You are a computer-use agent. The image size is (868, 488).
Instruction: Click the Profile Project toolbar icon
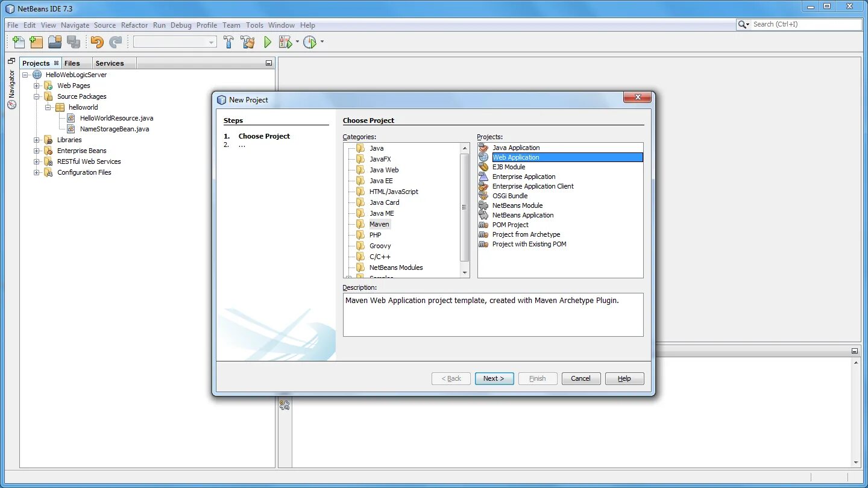(310, 42)
